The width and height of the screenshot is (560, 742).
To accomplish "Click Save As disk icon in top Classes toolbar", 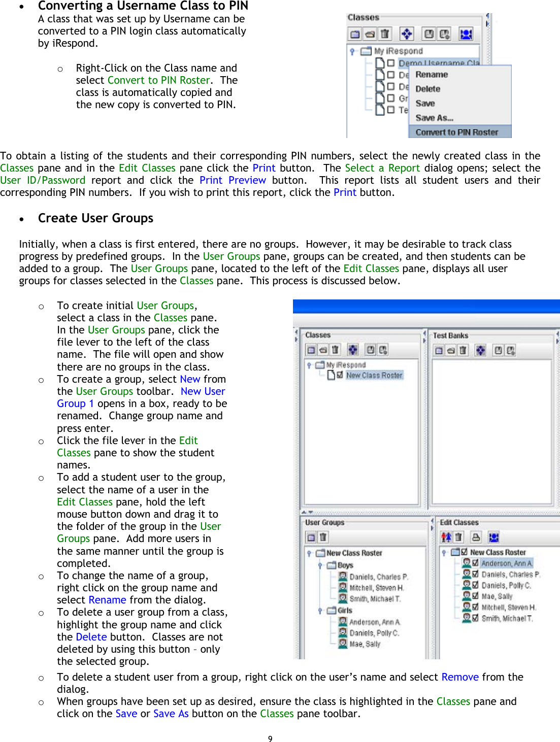I will point(444,34).
